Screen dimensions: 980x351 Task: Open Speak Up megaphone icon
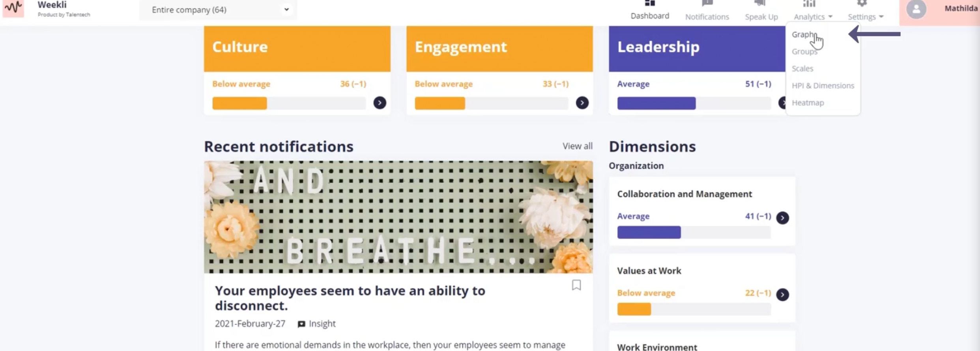761,4
